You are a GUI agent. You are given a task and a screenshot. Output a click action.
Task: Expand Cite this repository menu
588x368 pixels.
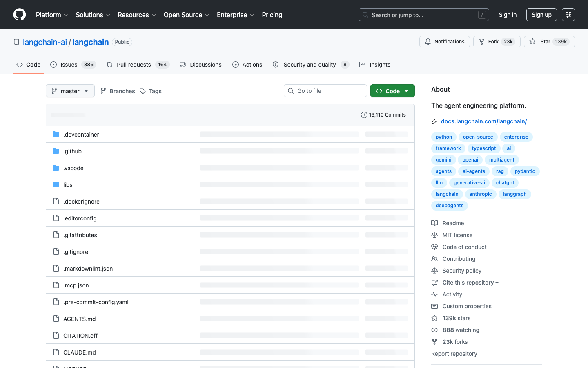click(470, 283)
